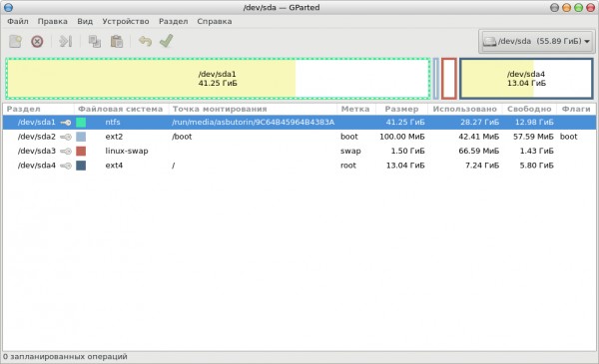
Task: Click the boot flag cell of /dev/sda2
Action: pos(569,137)
